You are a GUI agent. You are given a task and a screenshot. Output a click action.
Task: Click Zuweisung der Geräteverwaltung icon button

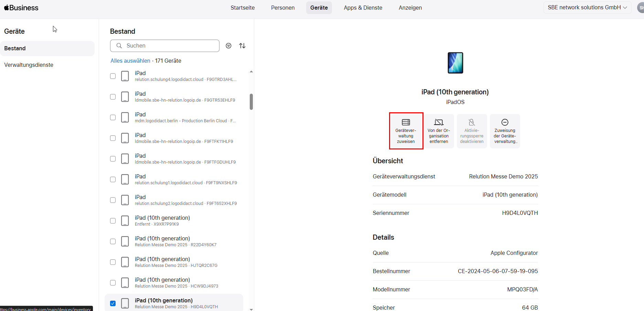click(x=505, y=131)
